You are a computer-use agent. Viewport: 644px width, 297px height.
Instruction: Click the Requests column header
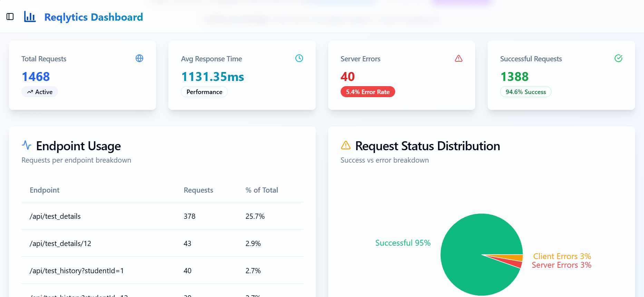pyautogui.click(x=198, y=190)
